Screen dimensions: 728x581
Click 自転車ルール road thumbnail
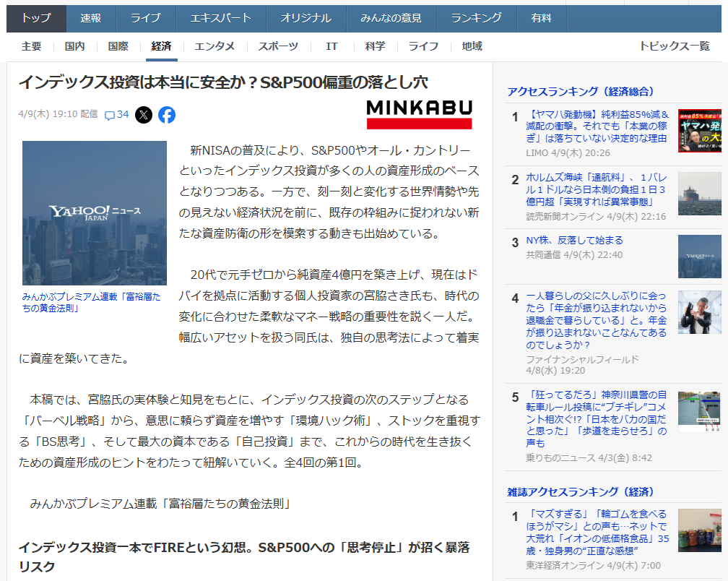click(700, 411)
